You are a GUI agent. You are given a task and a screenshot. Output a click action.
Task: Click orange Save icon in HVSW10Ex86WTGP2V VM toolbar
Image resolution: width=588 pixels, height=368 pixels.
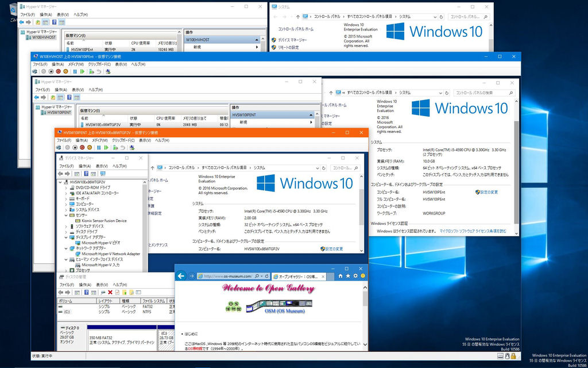(90, 148)
